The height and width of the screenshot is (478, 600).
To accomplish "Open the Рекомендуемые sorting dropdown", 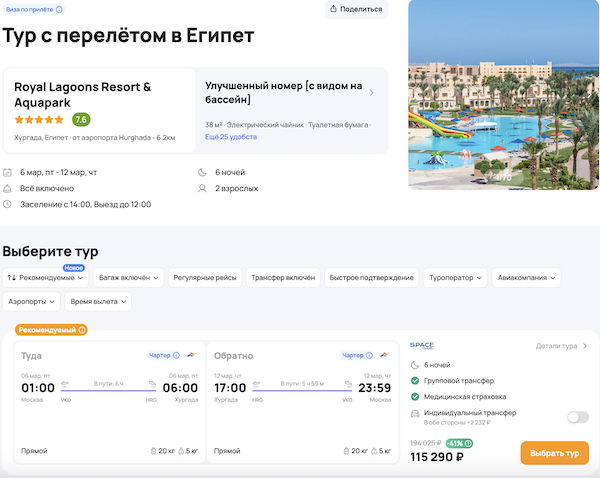I will point(46,277).
